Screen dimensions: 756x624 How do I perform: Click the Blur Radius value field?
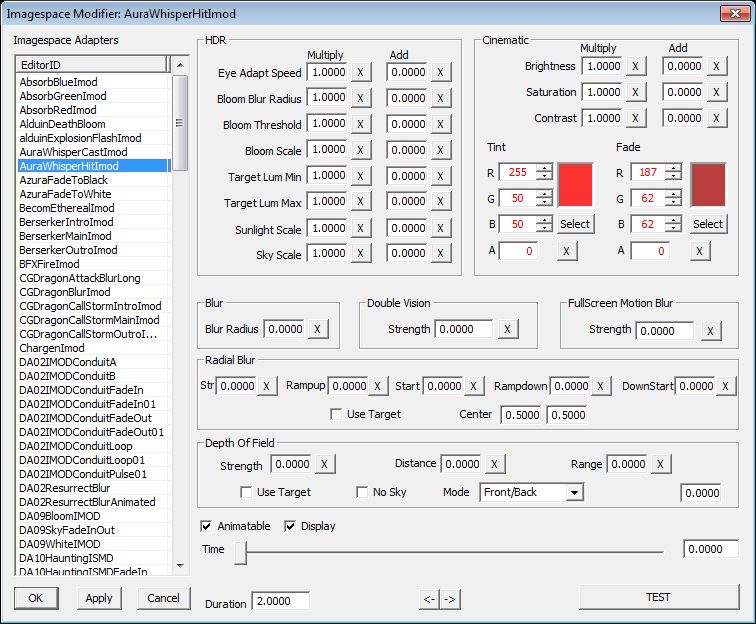pos(285,329)
